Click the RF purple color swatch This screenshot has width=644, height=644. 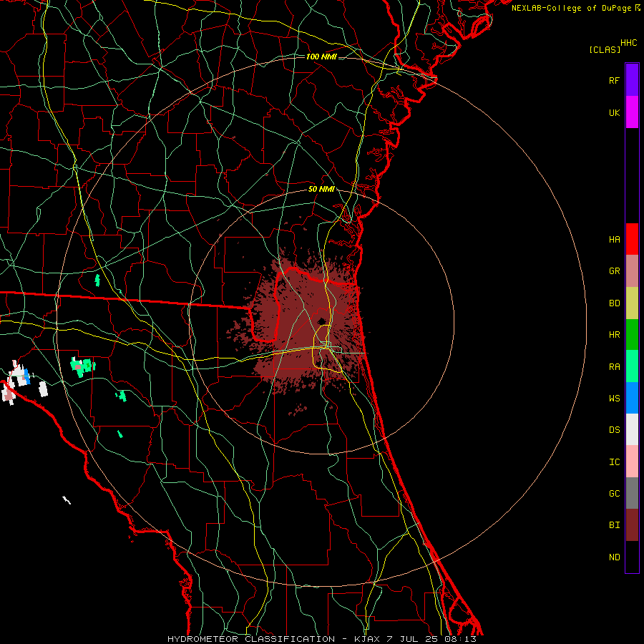(x=632, y=79)
